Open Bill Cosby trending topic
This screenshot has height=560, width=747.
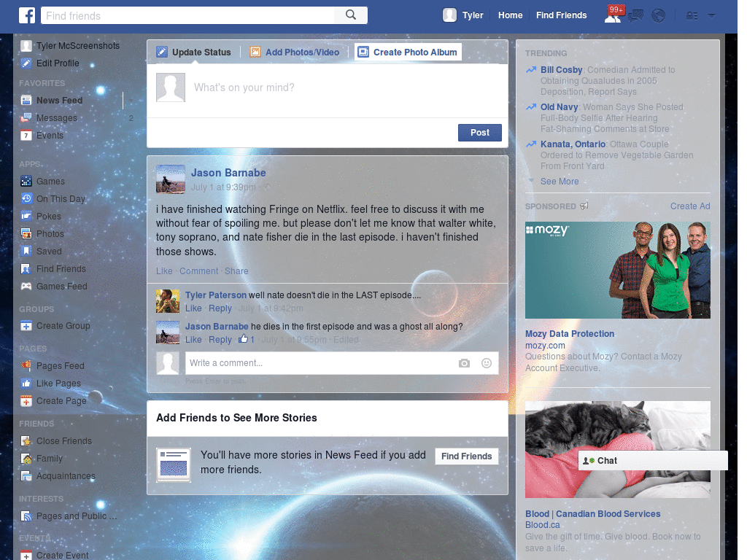point(561,70)
